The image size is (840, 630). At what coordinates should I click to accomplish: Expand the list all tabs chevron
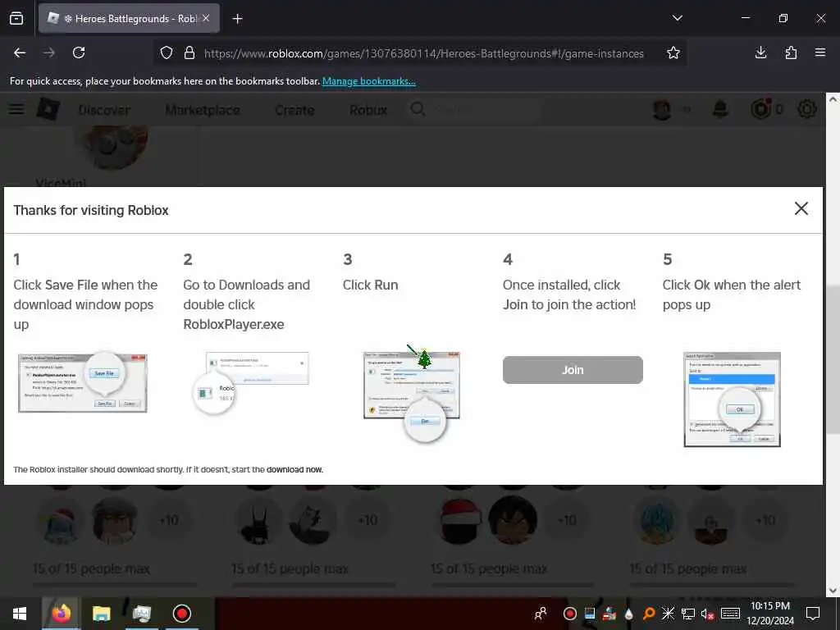pyautogui.click(x=677, y=18)
